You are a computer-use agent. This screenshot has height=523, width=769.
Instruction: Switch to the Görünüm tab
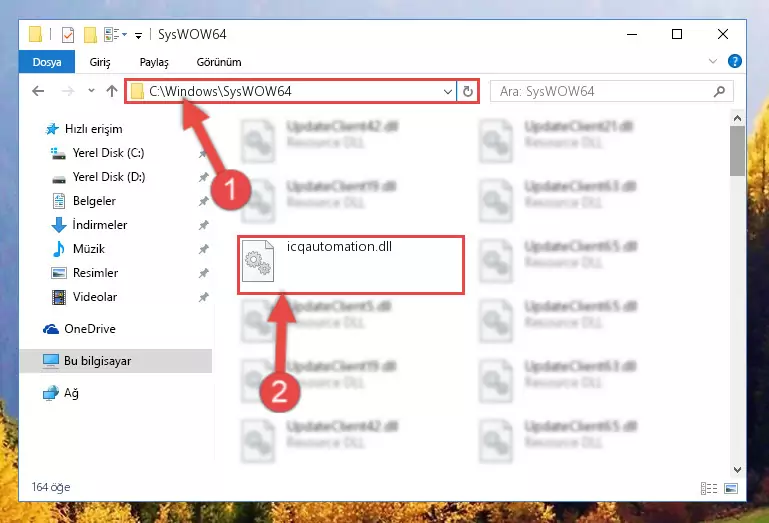tap(219, 62)
